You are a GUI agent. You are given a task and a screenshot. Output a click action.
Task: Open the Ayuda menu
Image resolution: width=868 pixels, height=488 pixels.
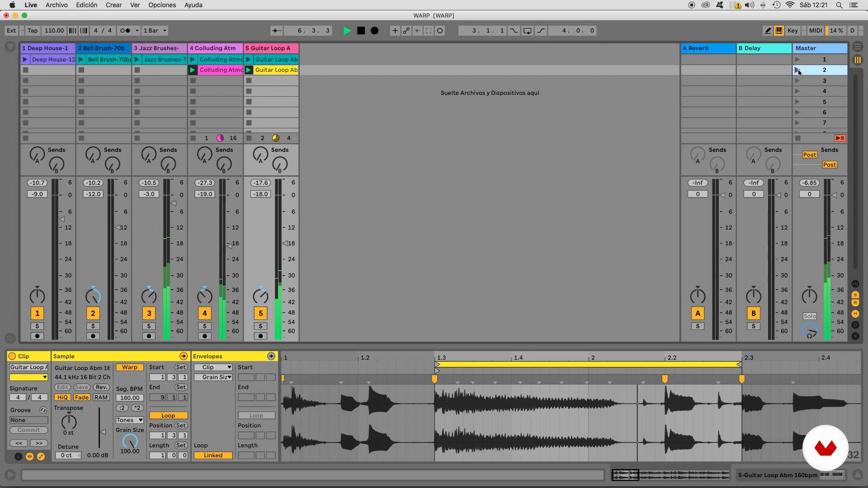(x=193, y=5)
